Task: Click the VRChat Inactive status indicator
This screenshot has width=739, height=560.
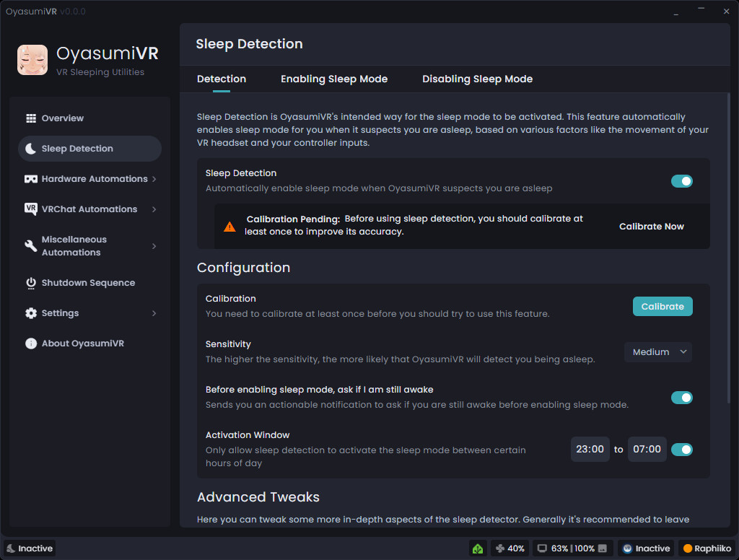Action: (646, 548)
